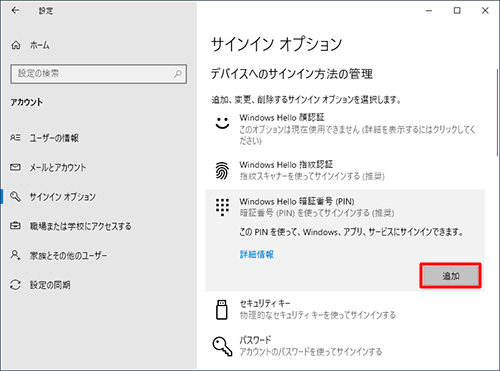The width and height of the screenshot is (500, 371).
Task: Click the 家族とその他のユーザー person icon
Action: pos(15,255)
